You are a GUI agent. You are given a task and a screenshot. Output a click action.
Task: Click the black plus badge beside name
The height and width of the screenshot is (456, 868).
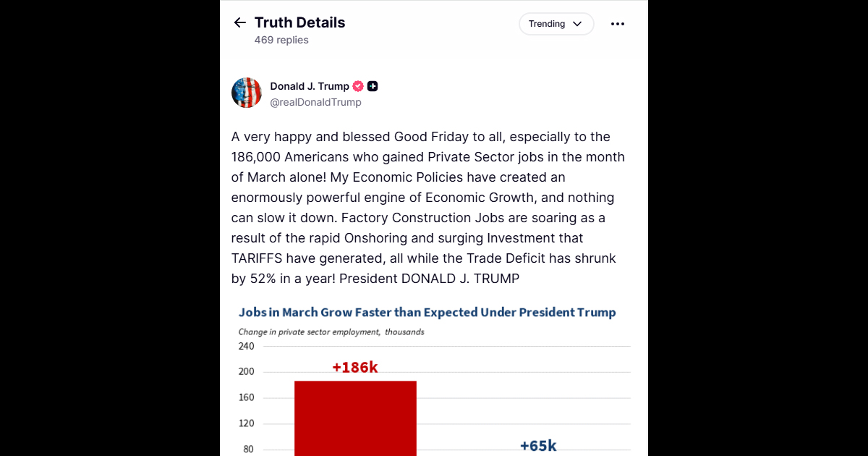click(x=373, y=86)
